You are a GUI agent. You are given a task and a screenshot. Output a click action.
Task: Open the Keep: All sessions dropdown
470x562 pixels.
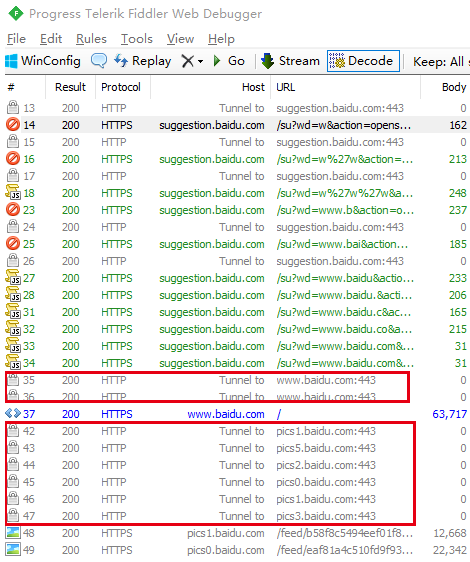click(441, 61)
